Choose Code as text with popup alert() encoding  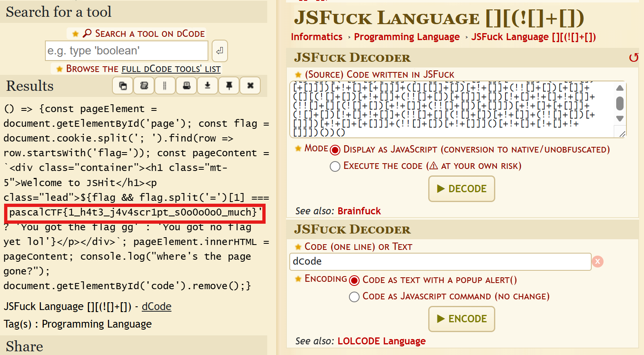[x=354, y=281]
